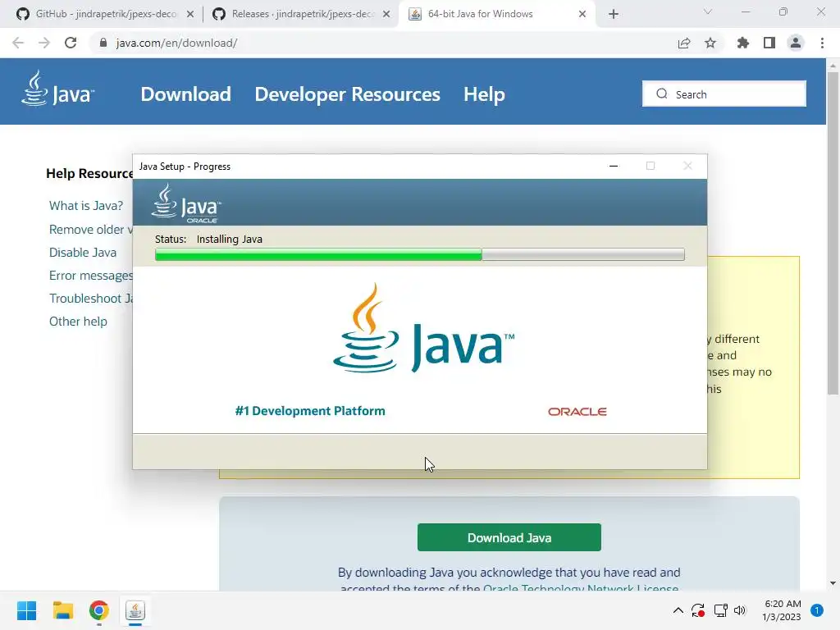
Task: Open the clock showing 6:20 AM
Action: [x=782, y=610]
